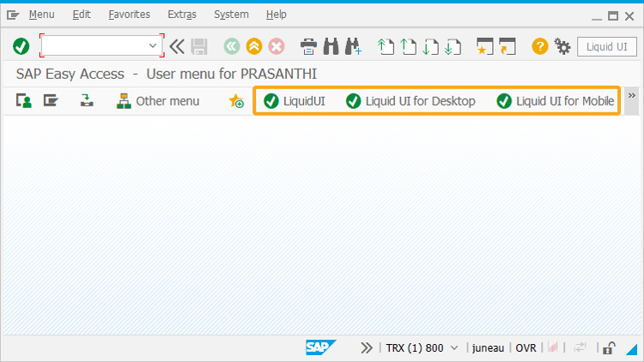Click the Create New Session icon
The height and width of the screenshot is (362, 644).
pos(484,46)
